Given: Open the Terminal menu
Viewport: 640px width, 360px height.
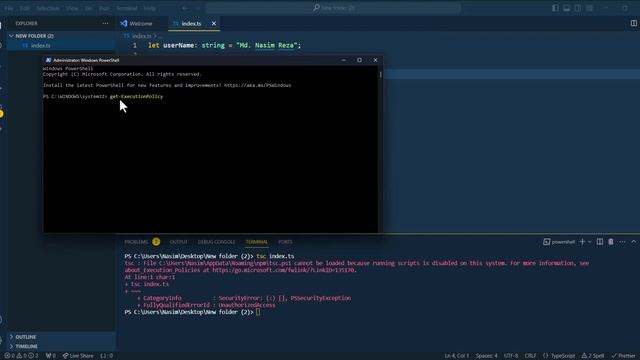Looking at the screenshot, I should coord(127,8).
